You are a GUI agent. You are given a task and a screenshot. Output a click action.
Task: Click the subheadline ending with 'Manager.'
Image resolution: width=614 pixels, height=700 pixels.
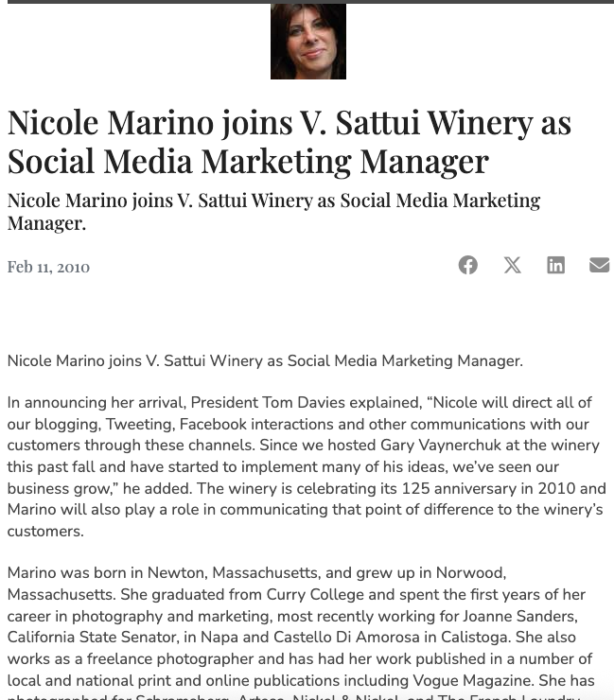tap(273, 212)
